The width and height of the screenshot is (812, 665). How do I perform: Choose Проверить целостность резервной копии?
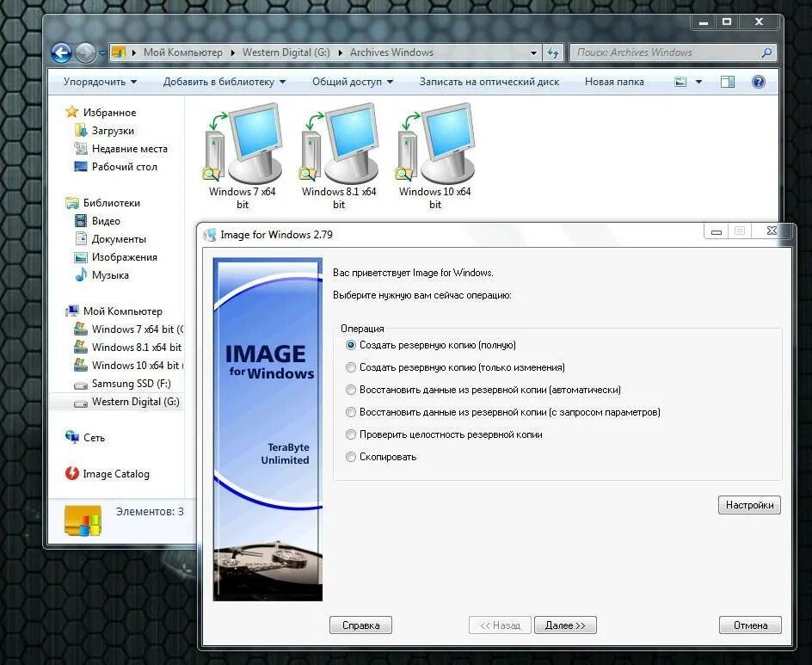point(445,434)
